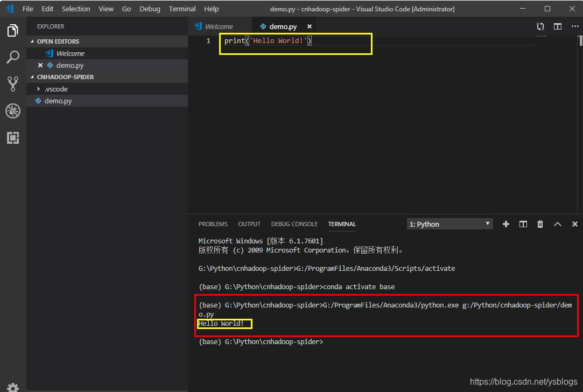Select the demo.py editor tab
The image size is (583, 392).
[x=283, y=26]
